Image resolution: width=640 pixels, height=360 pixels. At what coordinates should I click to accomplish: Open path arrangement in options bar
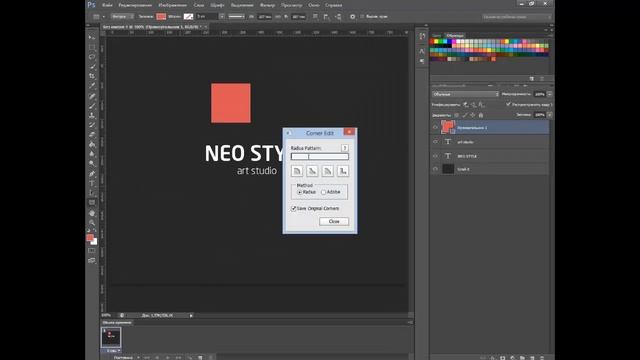pos(338,17)
